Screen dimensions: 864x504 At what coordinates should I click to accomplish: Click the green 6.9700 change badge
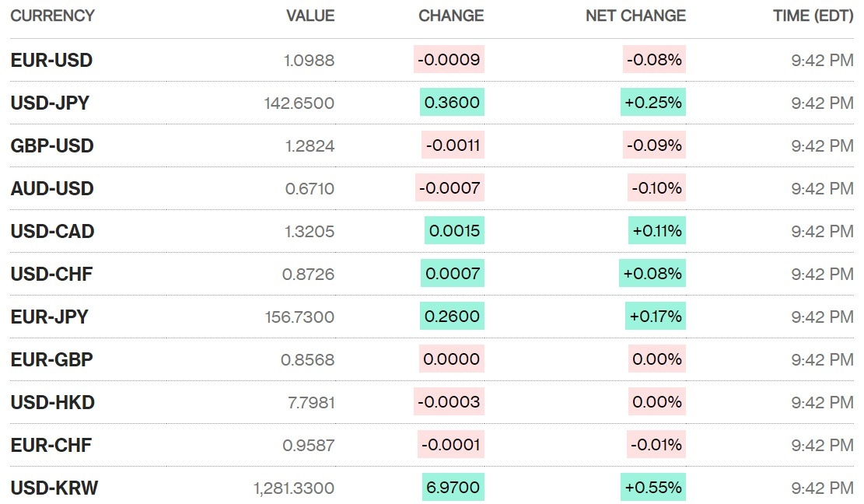pos(453,488)
